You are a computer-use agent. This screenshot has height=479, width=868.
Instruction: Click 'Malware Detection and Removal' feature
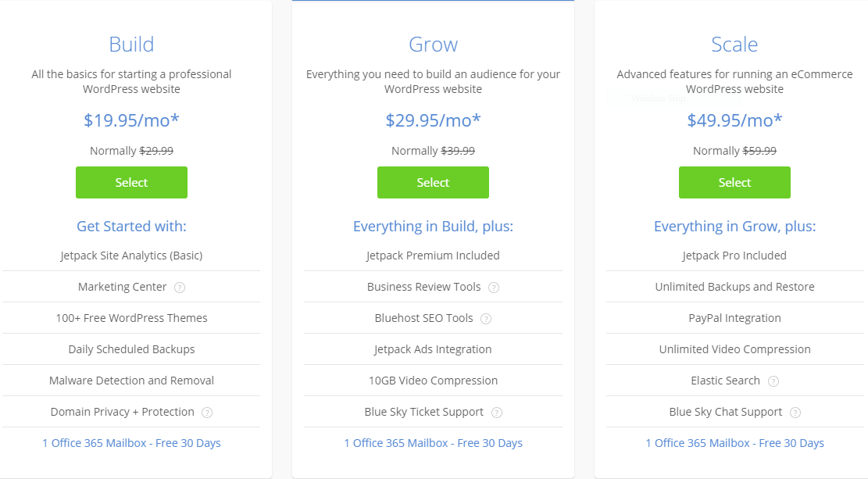[x=131, y=381]
